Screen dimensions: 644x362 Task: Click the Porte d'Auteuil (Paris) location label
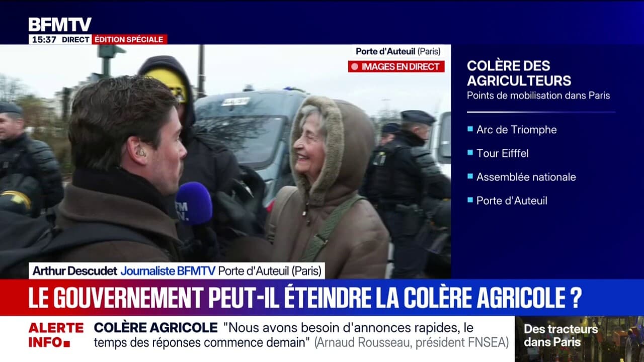pos(398,51)
